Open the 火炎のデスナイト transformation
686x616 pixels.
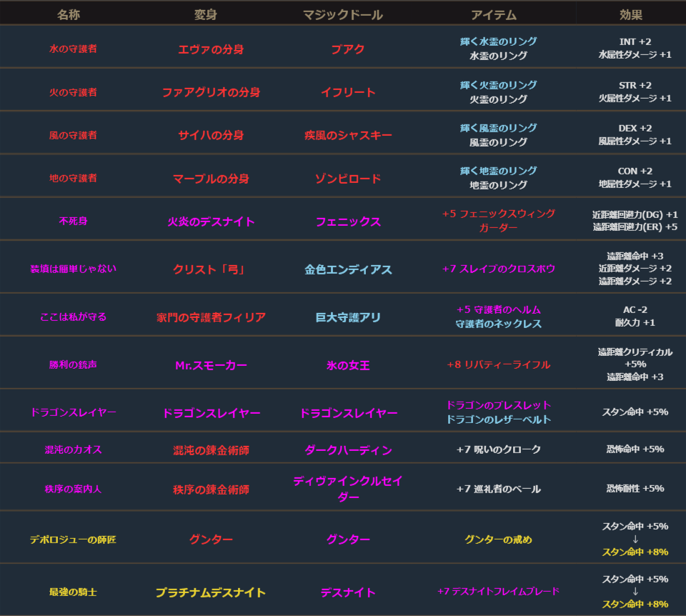tap(210, 222)
